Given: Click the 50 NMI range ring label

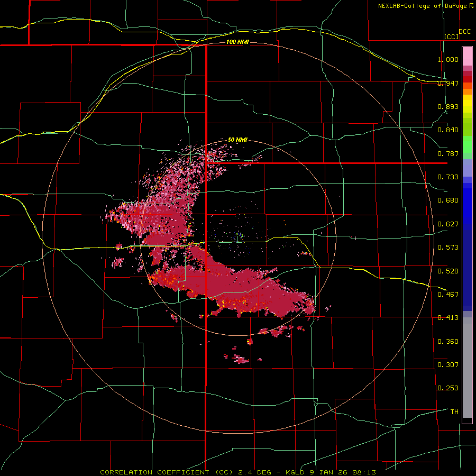Looking at the screenshot, I should coord(237,140).
